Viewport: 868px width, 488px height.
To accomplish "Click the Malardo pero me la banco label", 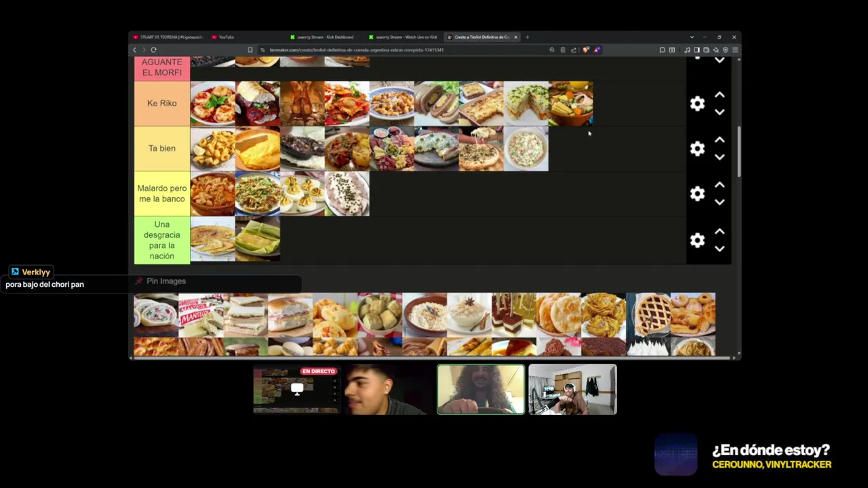I will (x=162, y=194).
